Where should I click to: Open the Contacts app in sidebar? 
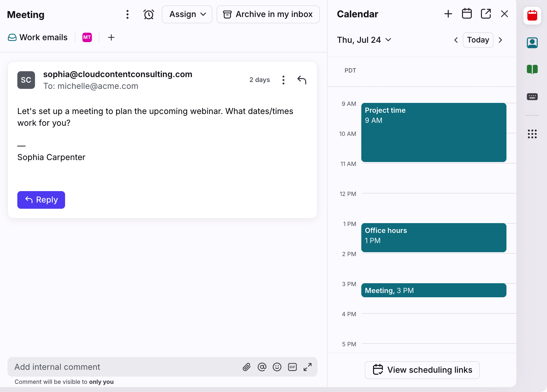pyautogui.click(x=532, y=43)
